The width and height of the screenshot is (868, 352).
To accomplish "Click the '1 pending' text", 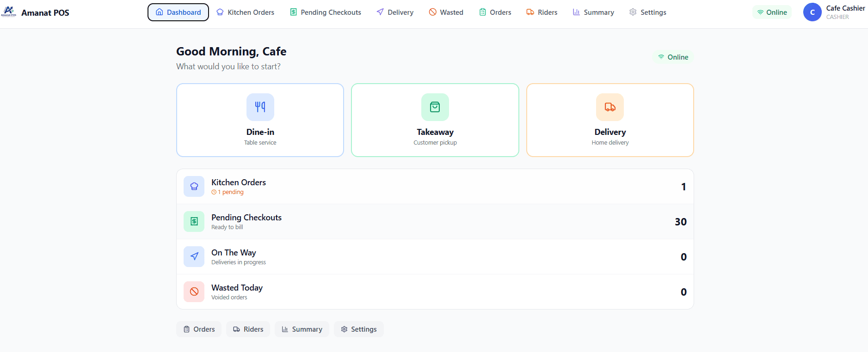I will click(231, 192).
